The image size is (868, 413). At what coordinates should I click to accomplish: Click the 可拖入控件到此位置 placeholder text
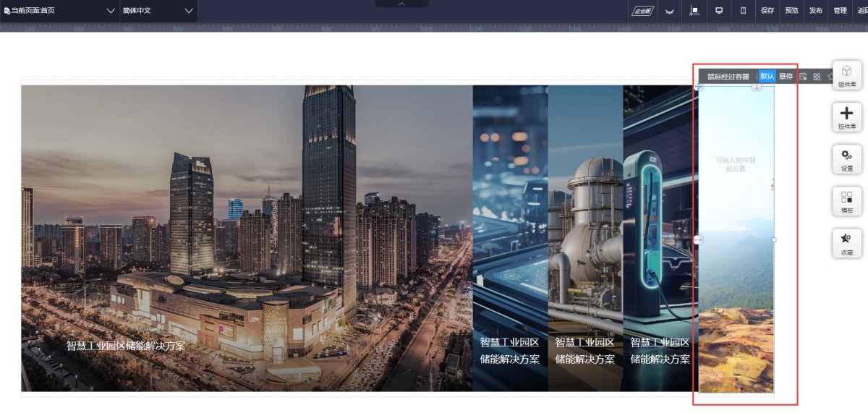pyautogui.click(x=736, y=164)
